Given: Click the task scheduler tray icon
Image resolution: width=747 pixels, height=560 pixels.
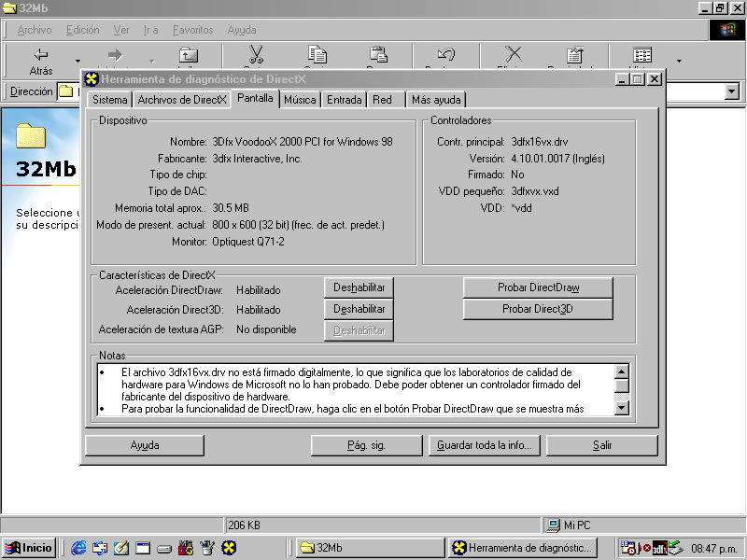Looking at the screenshot, I should 628,549.
